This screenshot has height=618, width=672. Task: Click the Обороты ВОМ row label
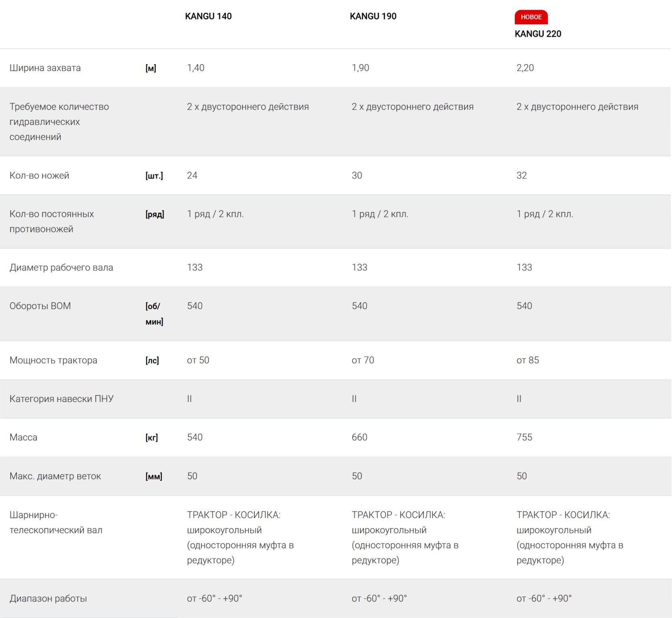pos(40,306)
